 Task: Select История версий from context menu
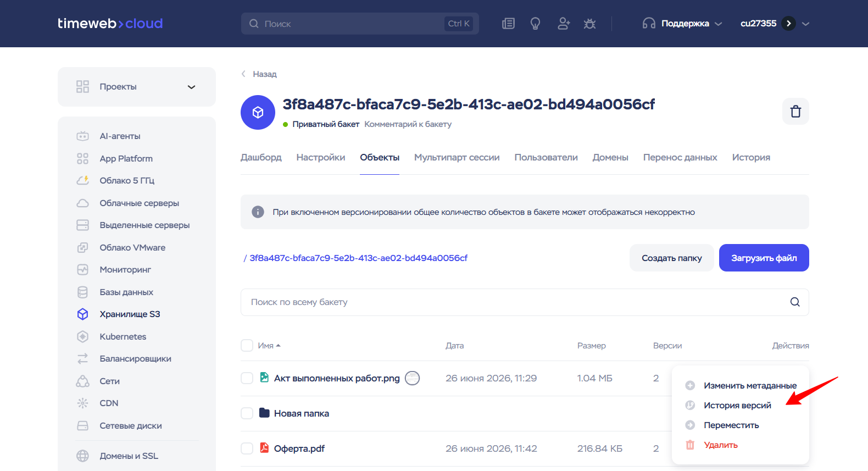pos(737,406)
